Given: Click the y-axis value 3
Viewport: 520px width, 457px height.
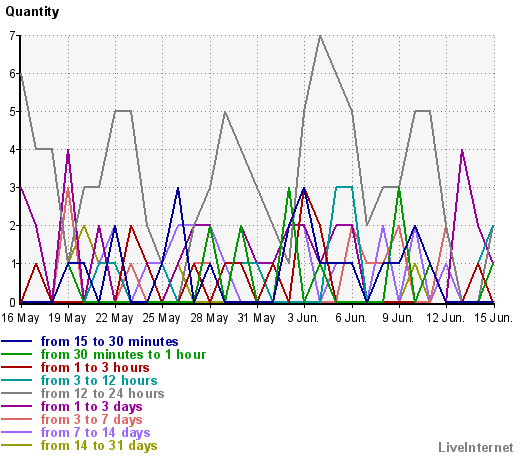Looking at the screenshot, I should 13,188.
